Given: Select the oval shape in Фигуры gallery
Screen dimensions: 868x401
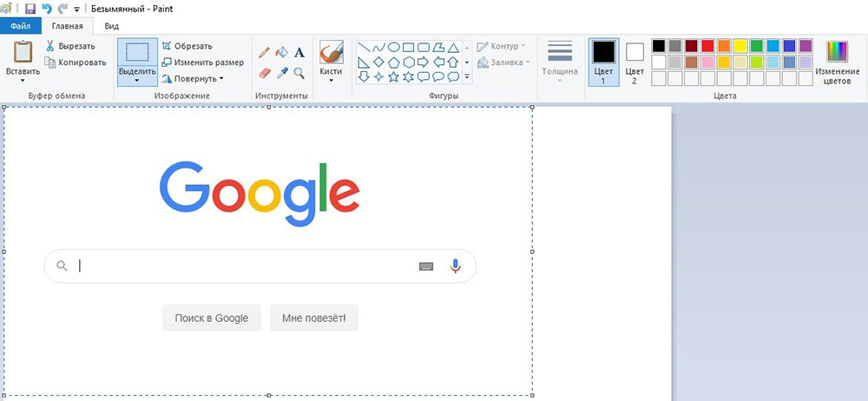Looking at the screenshot, I should point(394,47).
